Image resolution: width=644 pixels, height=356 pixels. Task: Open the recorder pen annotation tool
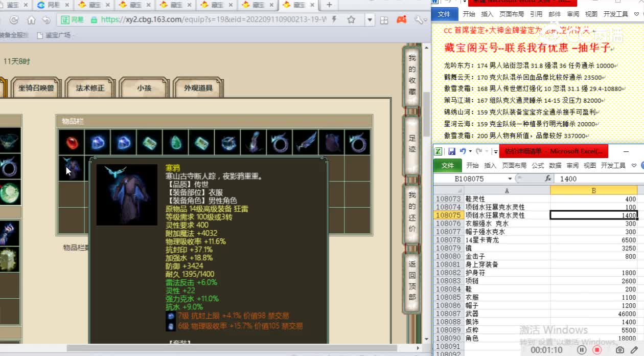(634, 350)
